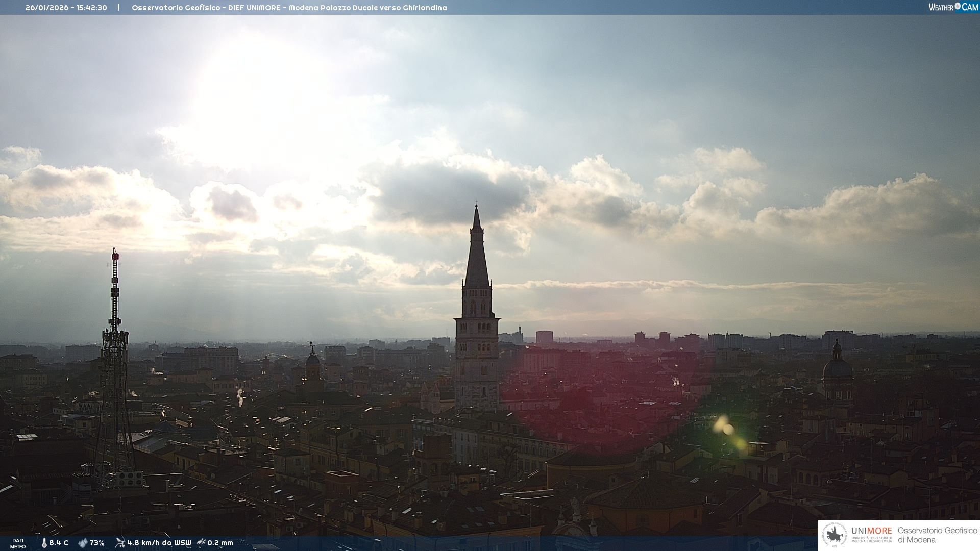Click the rain umbrella icon

click(201, 542)
